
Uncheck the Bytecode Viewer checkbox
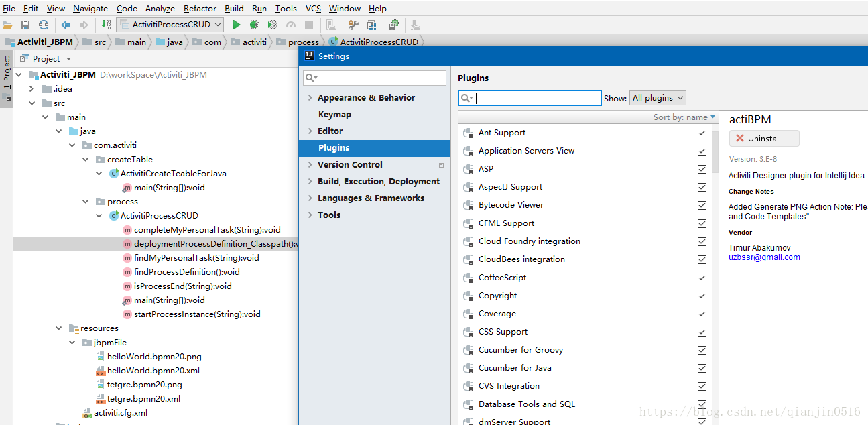click(x=702, y=205)
